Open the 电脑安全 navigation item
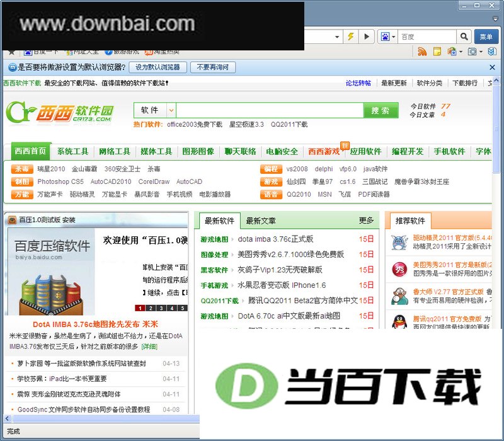This screenshot has height=441, width=504. tap(282, 151)
